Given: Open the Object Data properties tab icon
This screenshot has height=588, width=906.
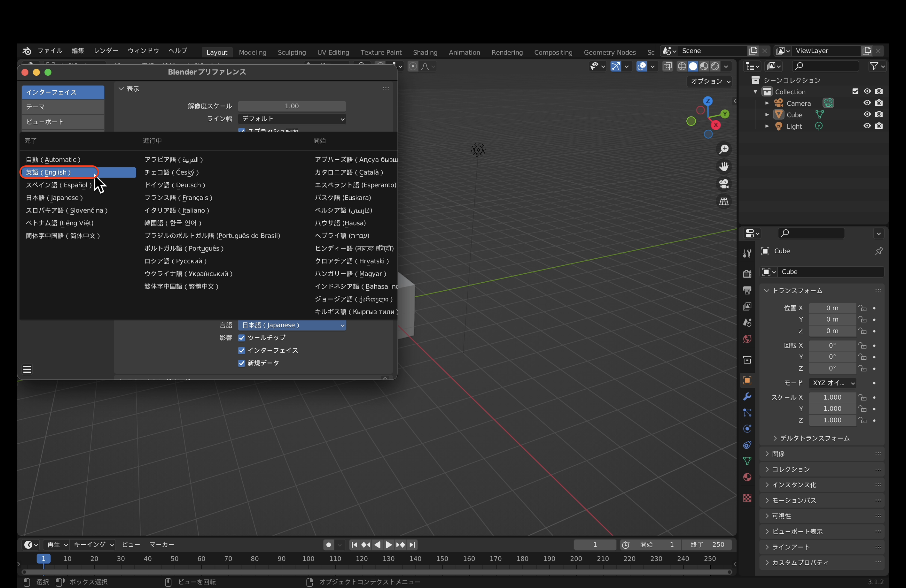Looking at the screenshot, I should coord(747,461).
